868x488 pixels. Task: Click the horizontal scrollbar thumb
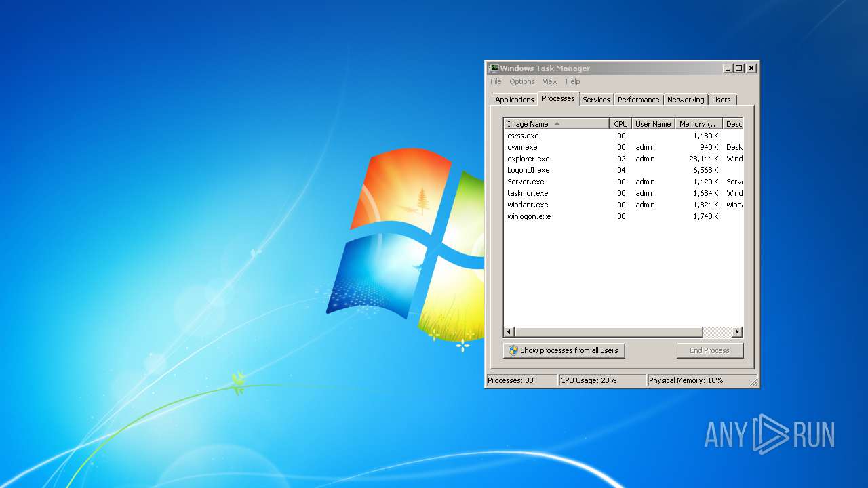point(609,332)
